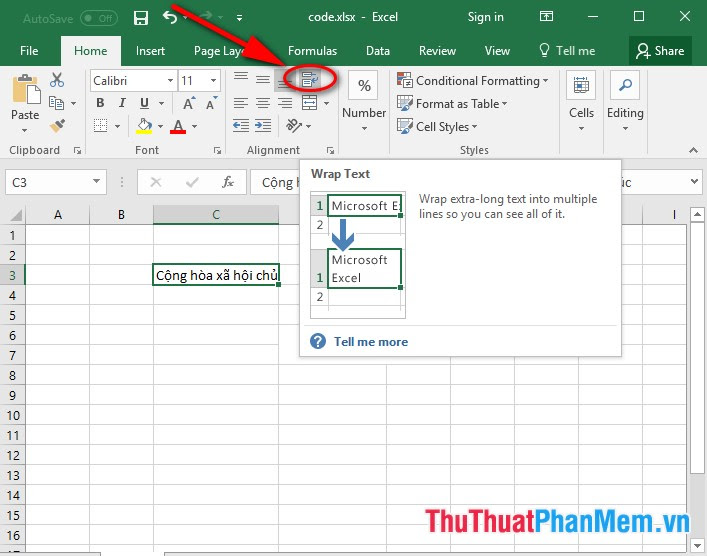Collapse the ribbon with the chevron
This screenshot has height=556, width=707.
[x=693, y=150]
